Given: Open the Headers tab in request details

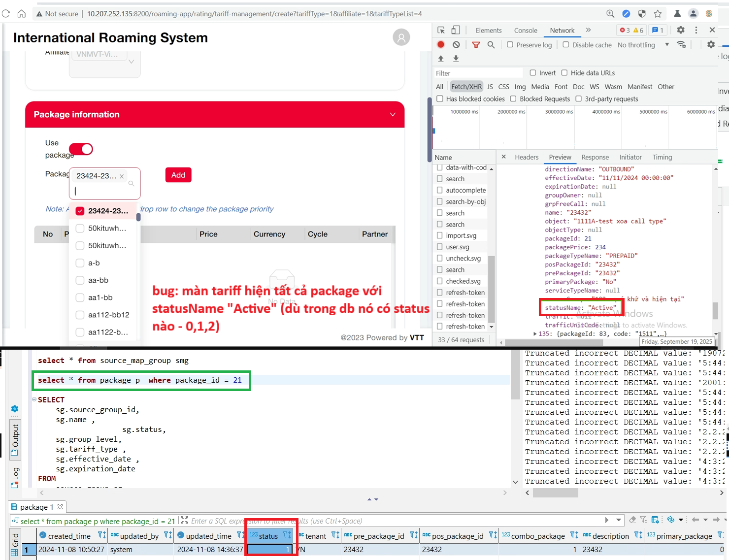Looking at the screenshot, I should tap(526, 157).
